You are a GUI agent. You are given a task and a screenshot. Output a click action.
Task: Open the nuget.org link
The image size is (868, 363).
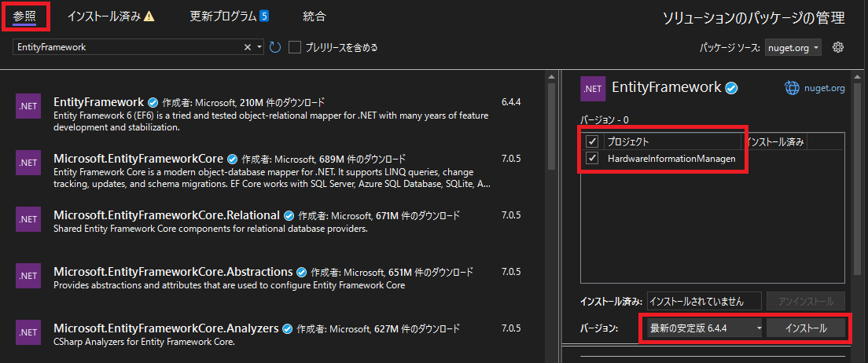pos(824,88)
